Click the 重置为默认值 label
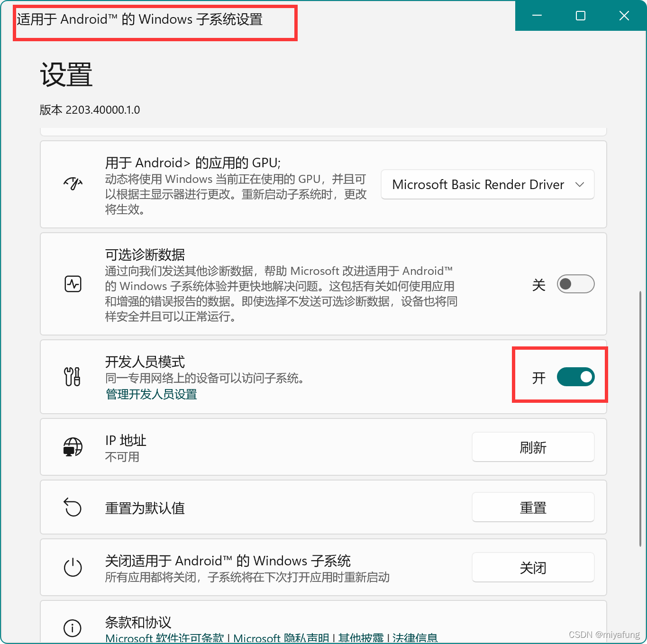This screenshot has height=644, width=647. (145, 508)
